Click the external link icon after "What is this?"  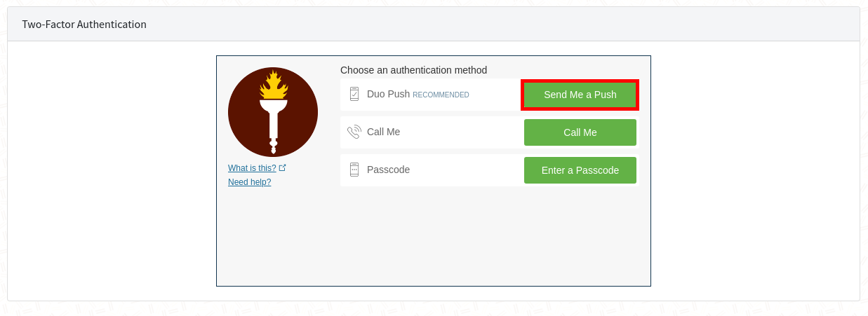pyautogui.click(x=283, y=168)
